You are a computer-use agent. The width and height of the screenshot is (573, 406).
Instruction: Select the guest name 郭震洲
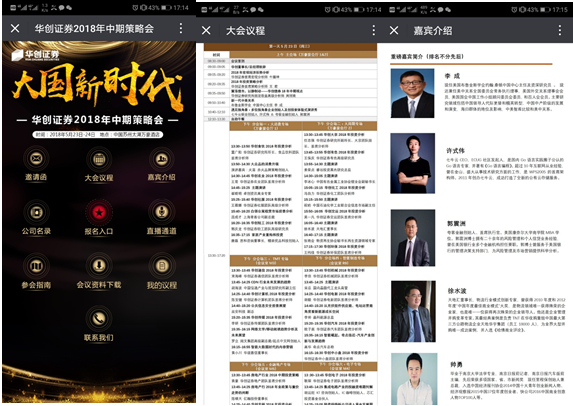(x=456, y=223)
